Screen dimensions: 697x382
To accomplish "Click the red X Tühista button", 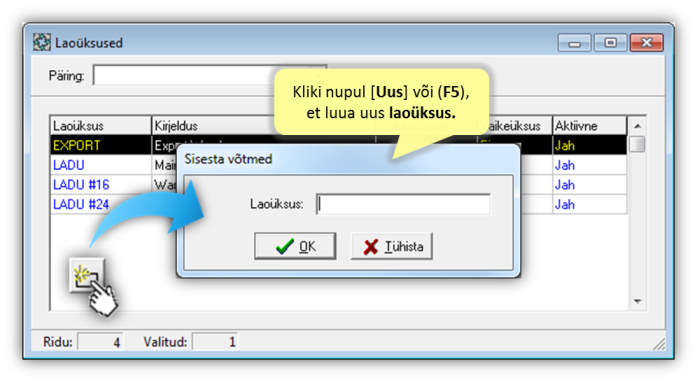I will [x=391, y=246].
